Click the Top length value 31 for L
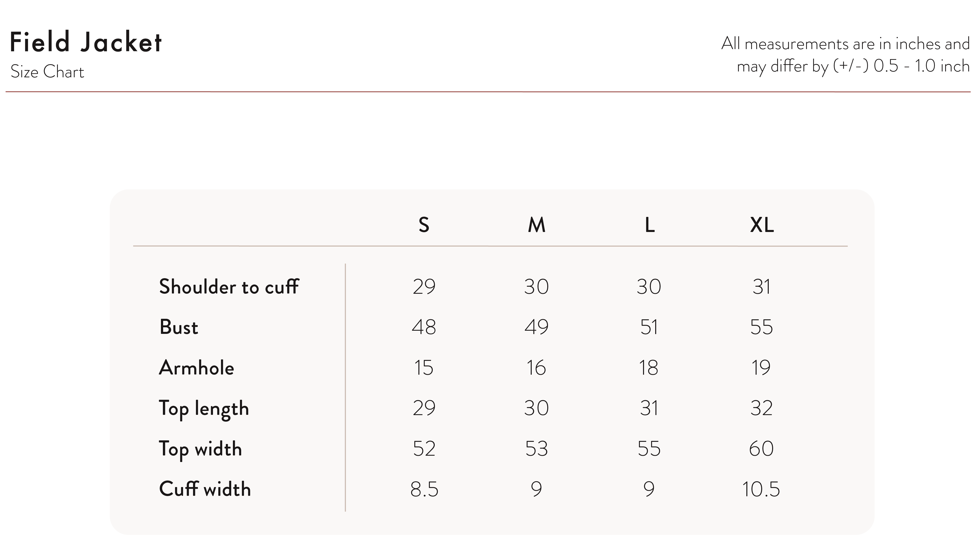980x560 pixels. [x=649, y=408]
